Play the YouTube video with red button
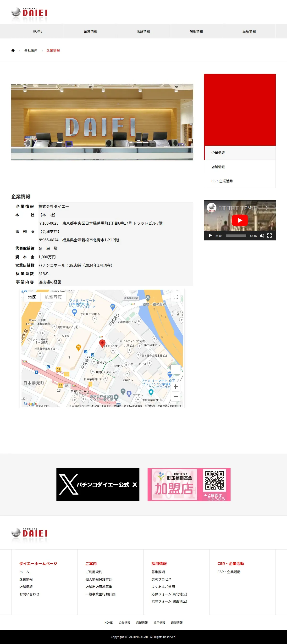 [240, 220]
